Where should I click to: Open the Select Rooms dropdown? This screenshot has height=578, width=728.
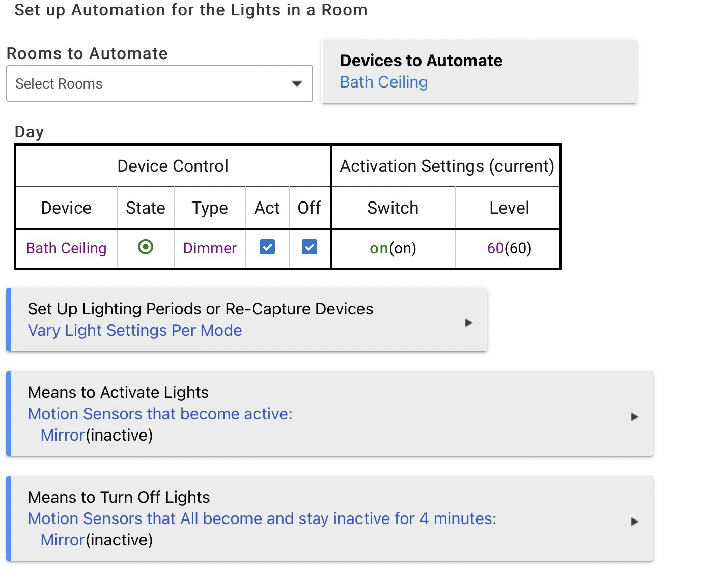159,83
